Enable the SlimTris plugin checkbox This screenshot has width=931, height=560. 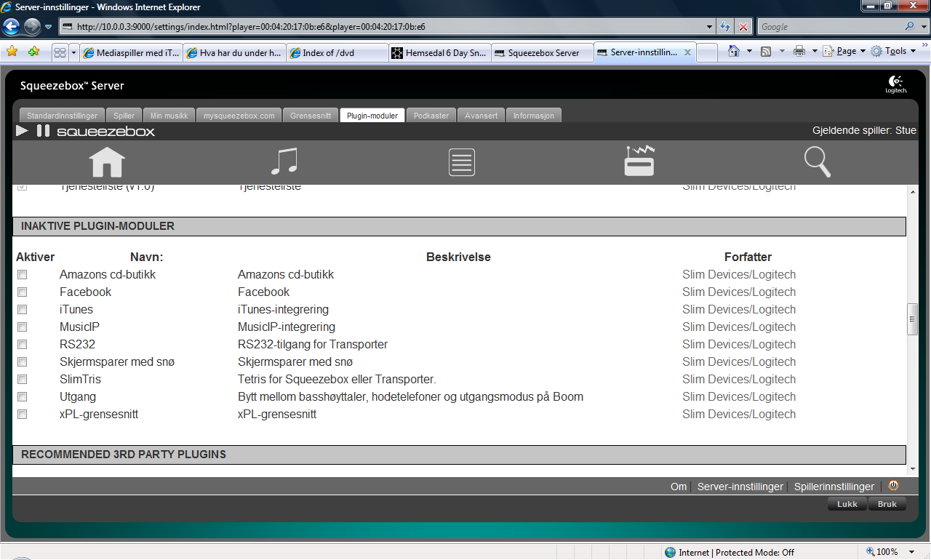23,380
